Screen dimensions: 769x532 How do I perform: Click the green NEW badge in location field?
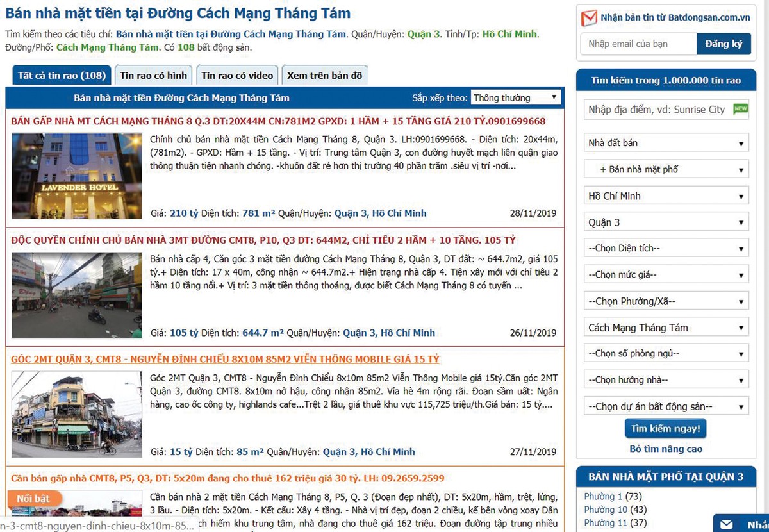point(740,110)
